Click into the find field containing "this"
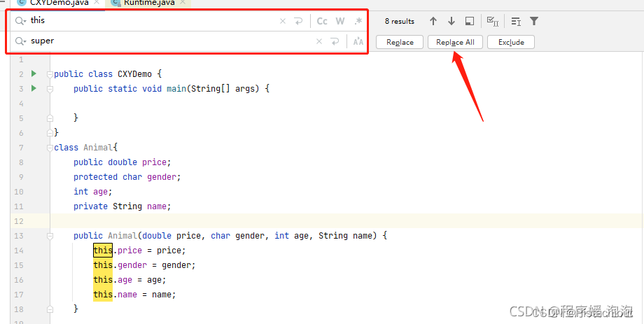Screen dimensions: 644x324 pyautogui.click(x=152, y=20)
